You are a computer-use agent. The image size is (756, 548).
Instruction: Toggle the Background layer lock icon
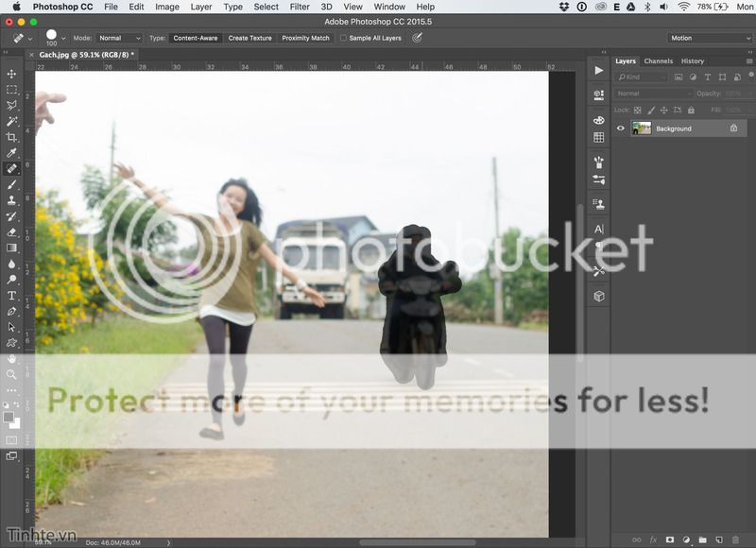pos(733,128)
